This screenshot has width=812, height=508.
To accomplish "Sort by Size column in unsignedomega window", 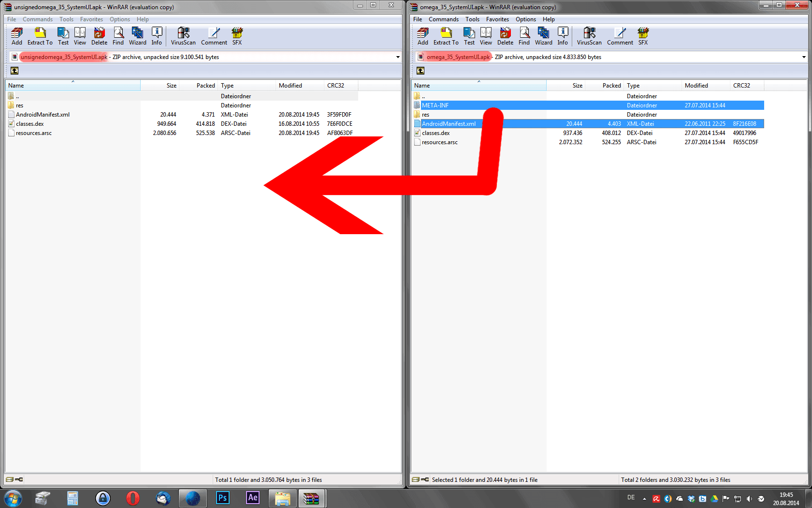I will 160,86.
